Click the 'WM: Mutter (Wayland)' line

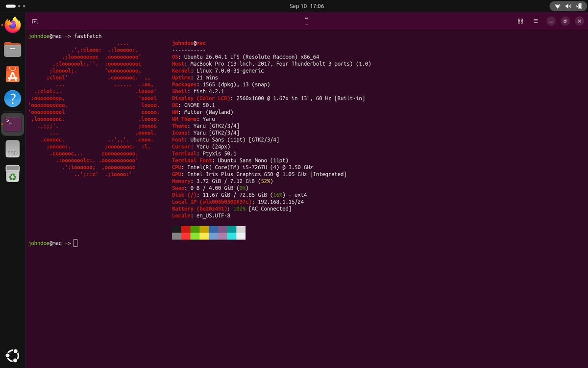coord(203,112)
